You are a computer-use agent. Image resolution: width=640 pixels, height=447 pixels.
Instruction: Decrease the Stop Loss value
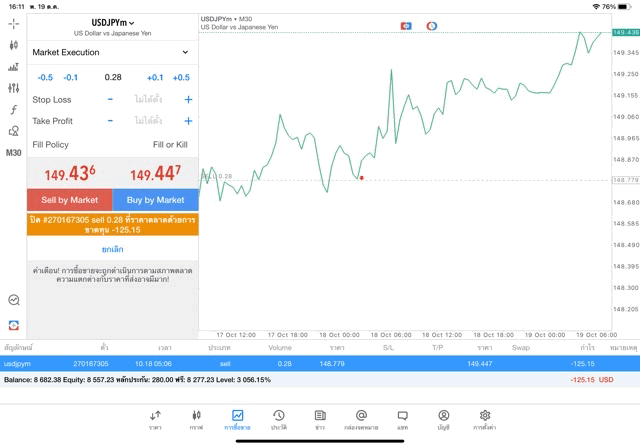coord(110,99)
